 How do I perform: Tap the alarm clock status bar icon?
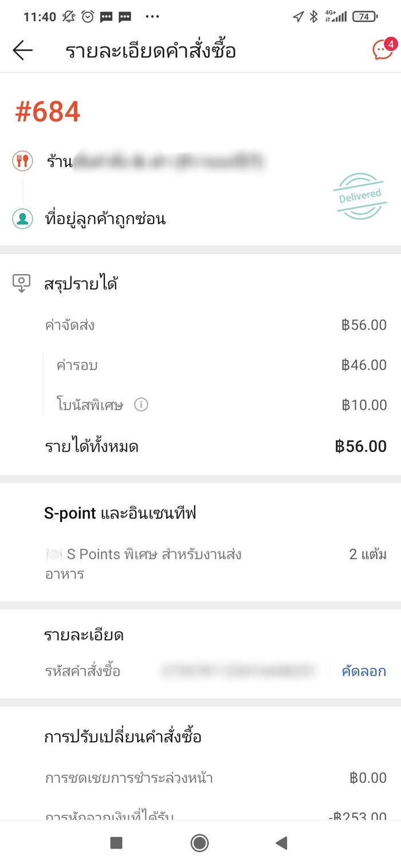(x=88, y=17)
